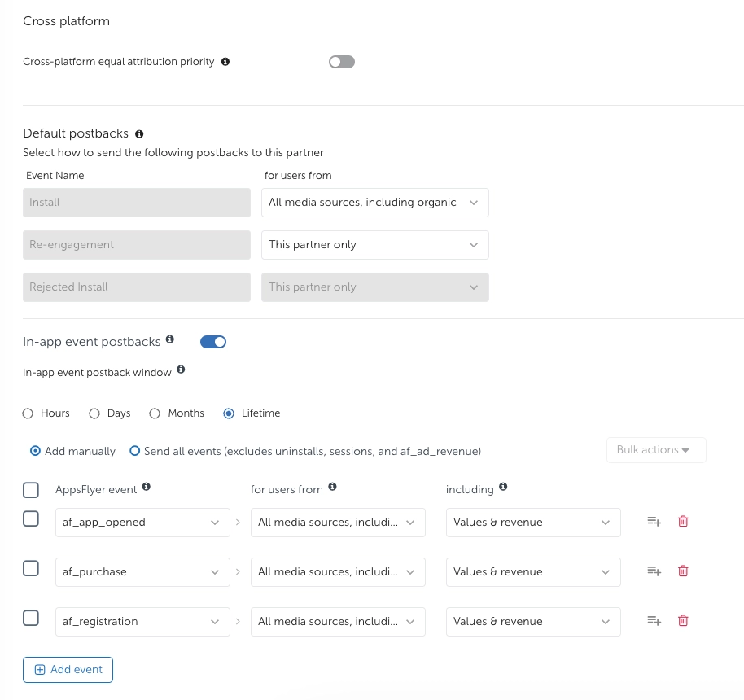Delete the af_purchase event row
Screen dimensions: 744x700
683,571
